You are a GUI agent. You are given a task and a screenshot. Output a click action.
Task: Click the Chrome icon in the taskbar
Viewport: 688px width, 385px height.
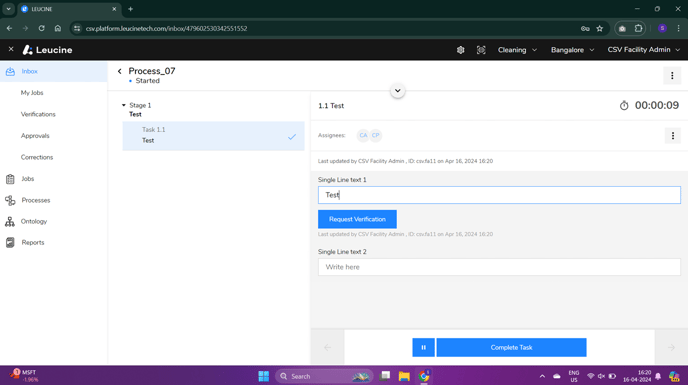424,376
